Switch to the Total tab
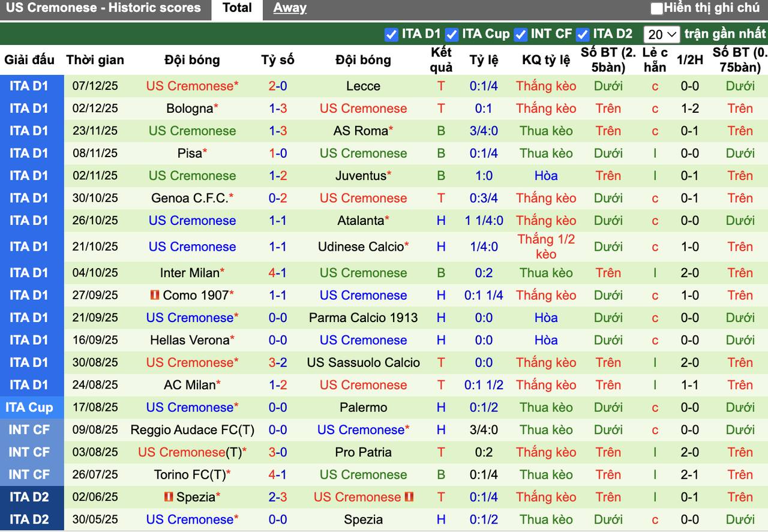The height and width of the screenshot is (532, 768). 237,8
